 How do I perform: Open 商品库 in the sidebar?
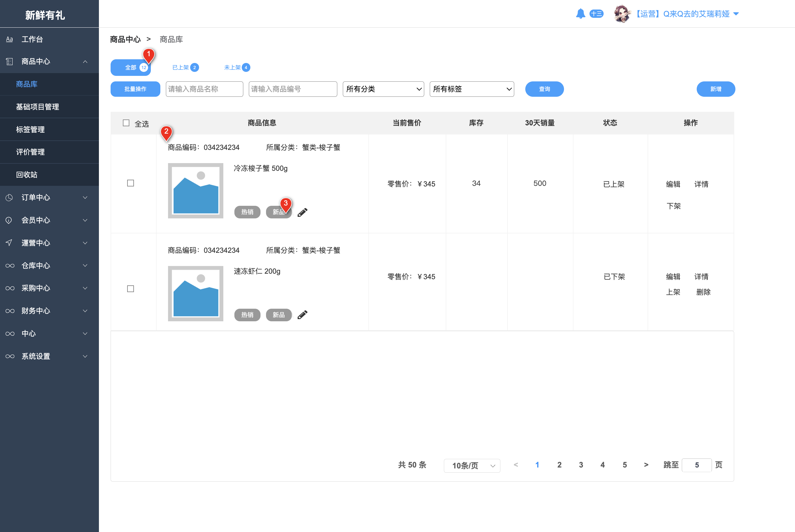(49, 84)
